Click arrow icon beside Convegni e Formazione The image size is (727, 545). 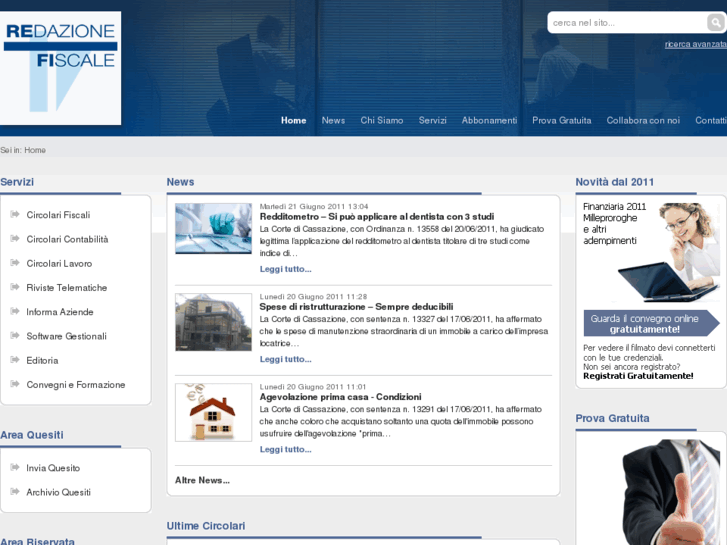tap(15, 384)
